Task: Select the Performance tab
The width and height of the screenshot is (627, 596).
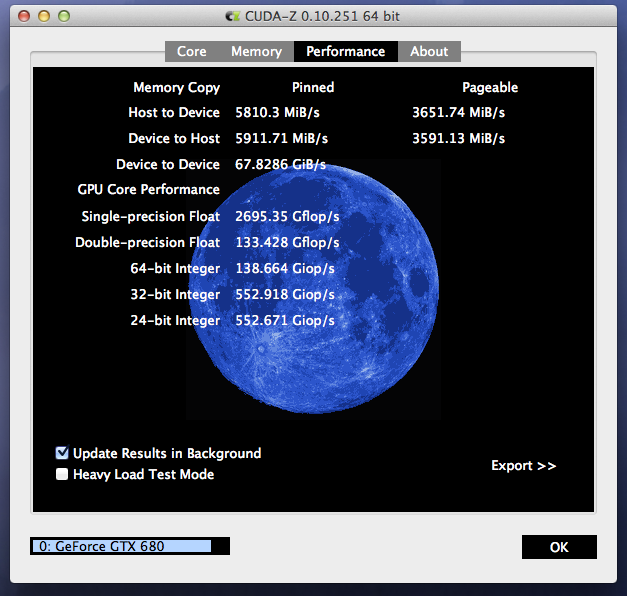Action: click(x=345, y=51)
